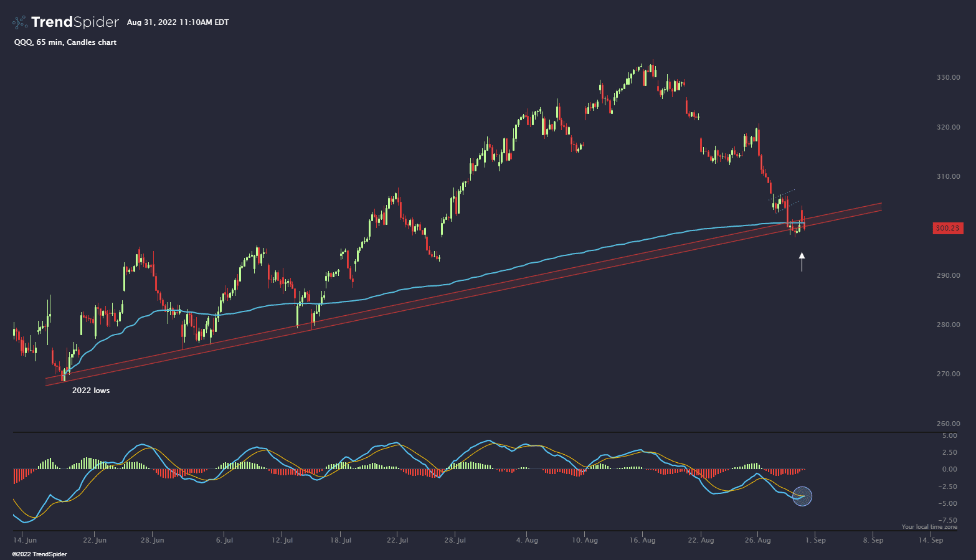Open the QQQ symbol selector label
Screen dimensions: 976x560
coord(21,42)
